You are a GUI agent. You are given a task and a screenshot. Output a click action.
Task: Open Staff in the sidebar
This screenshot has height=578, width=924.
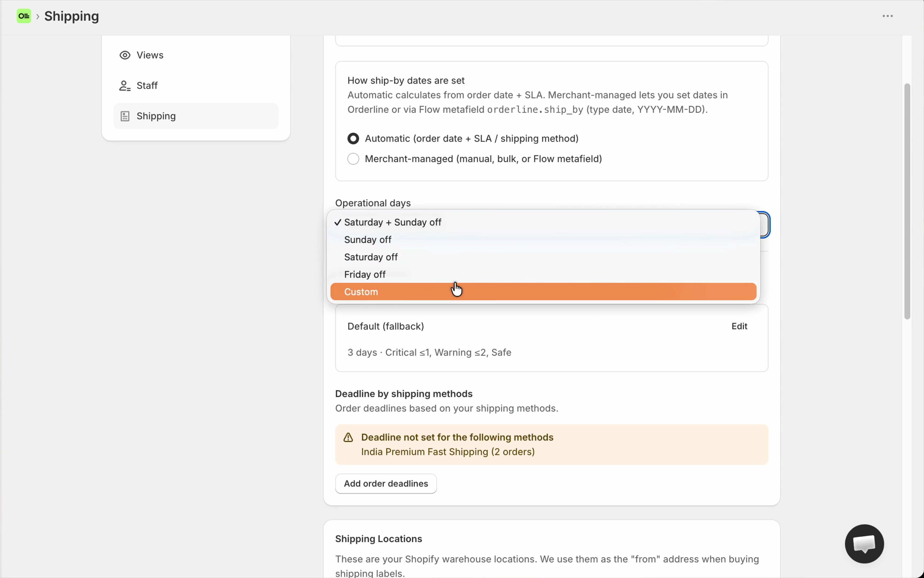(x=196, y=86)
